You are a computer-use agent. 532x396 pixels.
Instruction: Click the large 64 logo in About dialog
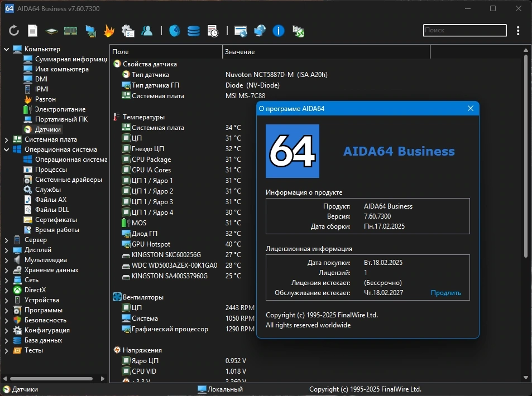click(x=292, y=151)
